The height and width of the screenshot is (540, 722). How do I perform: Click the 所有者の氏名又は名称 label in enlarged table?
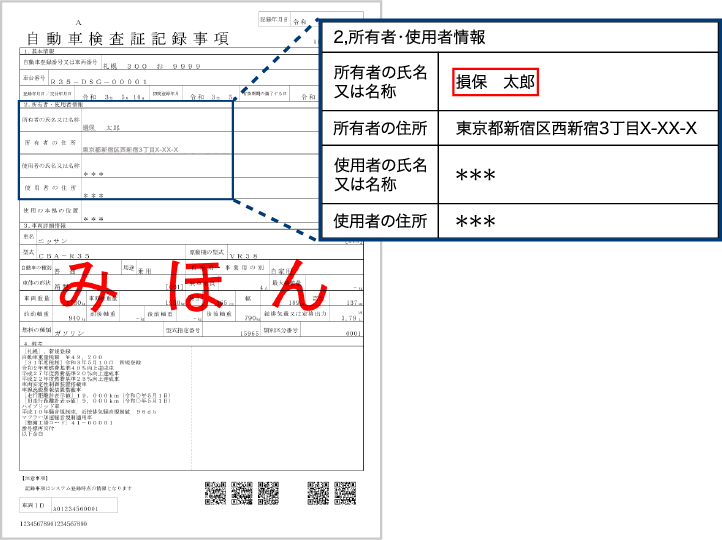pos(381,82)
